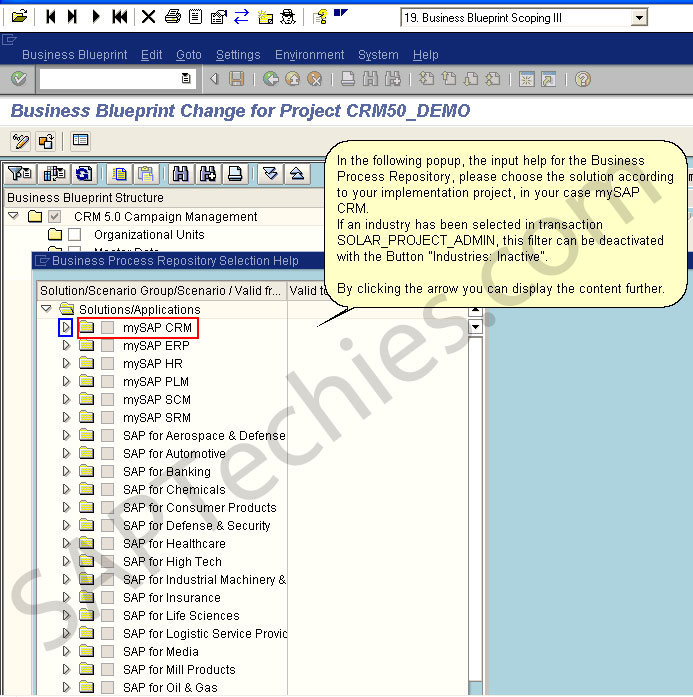This screenshot has height=697, width=693.
Task: Click the Print icon in the SAP standard toolbar
Action: (348, 79)
